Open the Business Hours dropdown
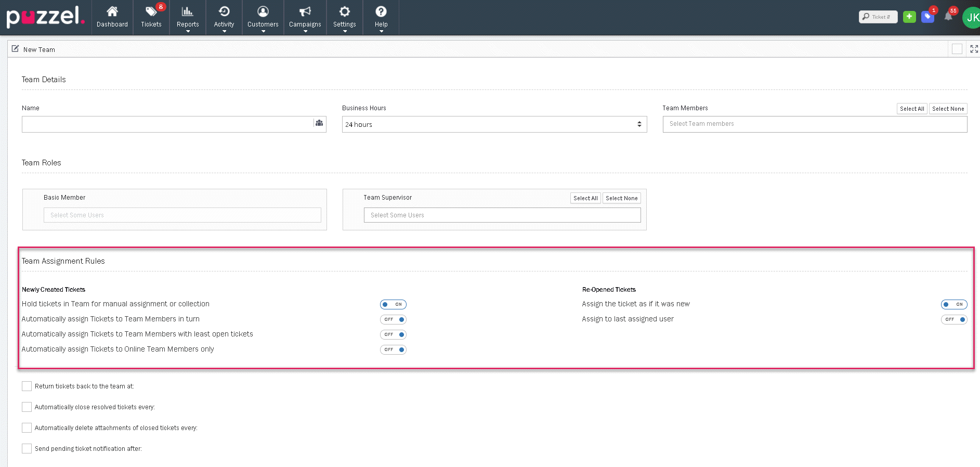Image resolution: width=980 pixels, height=467 pixels. pos(494,124)
